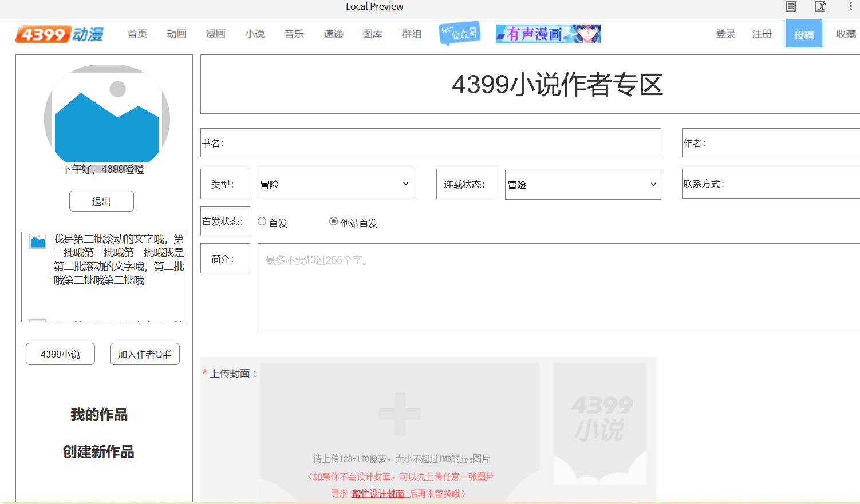Screen dimensions: 860x504
Task: Open 我的作品 in the sidebar
Action: pyautogui.click(x=99, y=414)
